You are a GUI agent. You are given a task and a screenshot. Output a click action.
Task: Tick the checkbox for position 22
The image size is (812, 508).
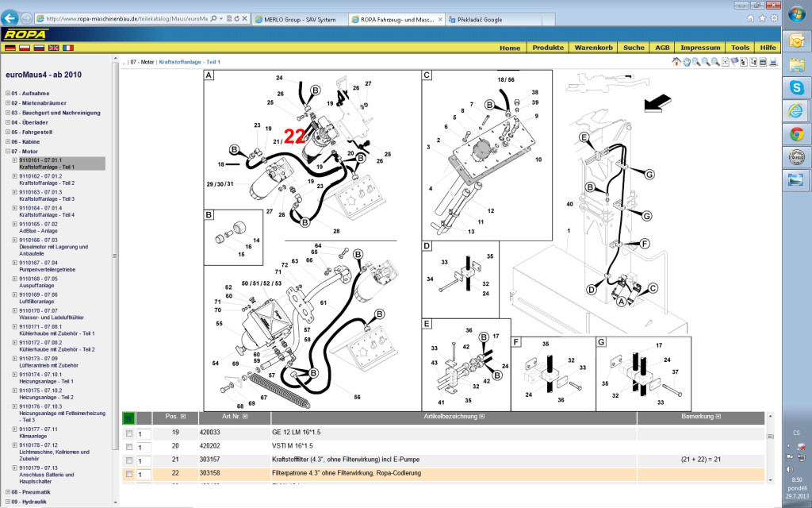129,473
